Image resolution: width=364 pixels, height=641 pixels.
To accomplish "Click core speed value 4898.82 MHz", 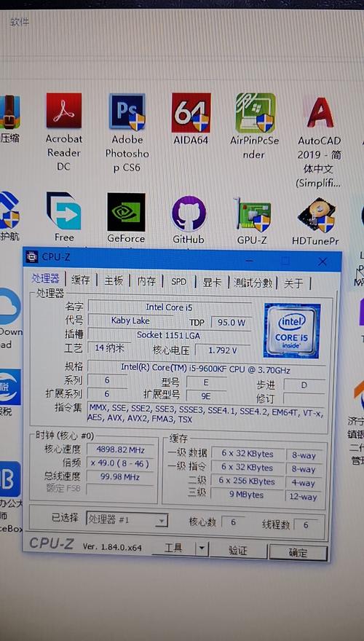I will click(x=121, y=449).
